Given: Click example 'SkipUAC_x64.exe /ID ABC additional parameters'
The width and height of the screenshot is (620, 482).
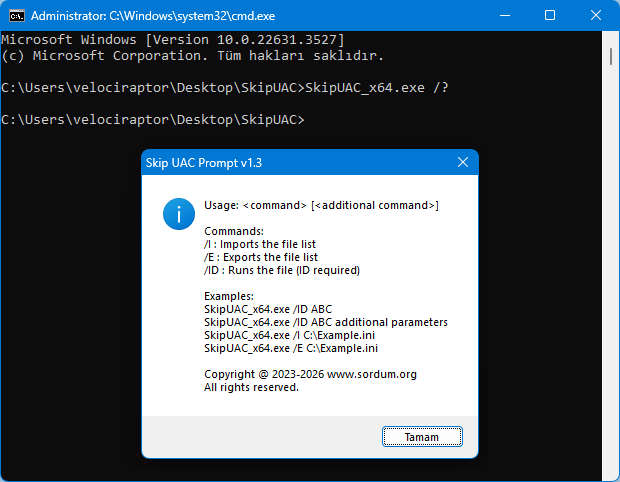Looking at the screenshot, I should tap(326, 322).
